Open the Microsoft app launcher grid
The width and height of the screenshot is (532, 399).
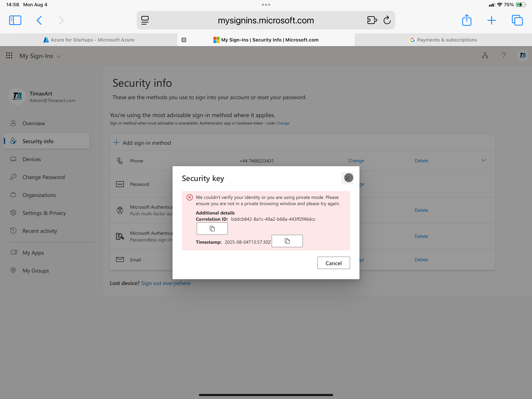[x=9, y=56]
